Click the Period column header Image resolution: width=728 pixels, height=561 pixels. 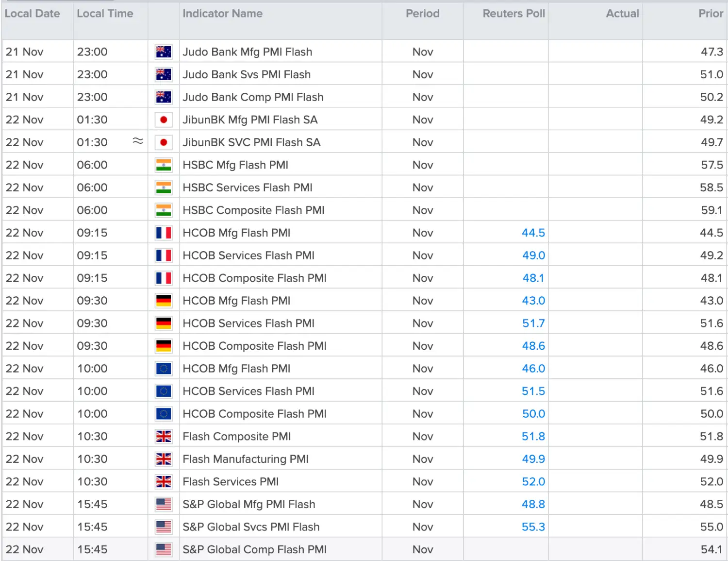[x=422, y=14]
